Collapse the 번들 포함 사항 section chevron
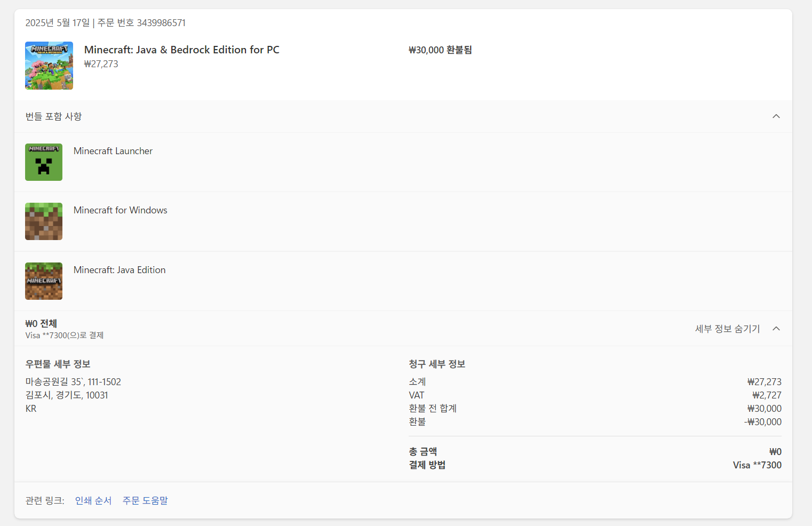 [776, 116]
